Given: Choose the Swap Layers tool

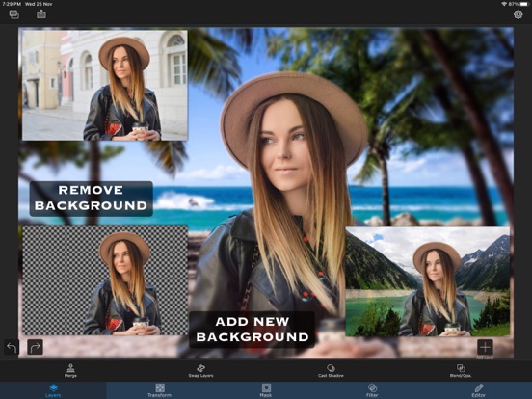Looking at the screenshot, I should pyautogui.click(x=200, y=370).
